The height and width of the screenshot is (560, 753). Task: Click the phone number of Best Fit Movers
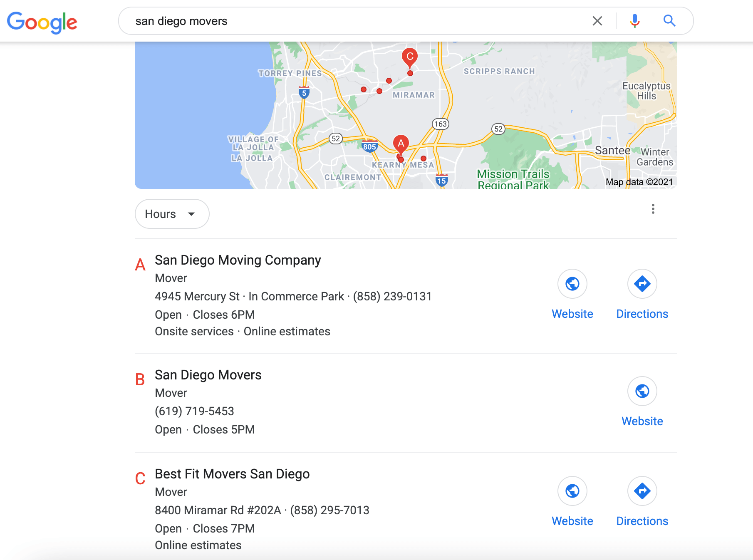(x=329, y=510)
